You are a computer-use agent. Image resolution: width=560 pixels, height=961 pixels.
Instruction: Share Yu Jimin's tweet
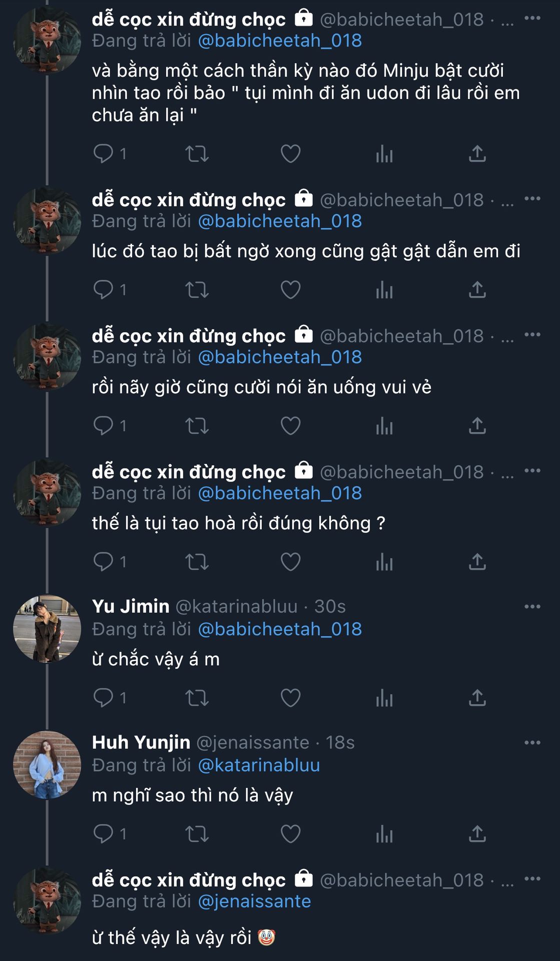(477, 698)
